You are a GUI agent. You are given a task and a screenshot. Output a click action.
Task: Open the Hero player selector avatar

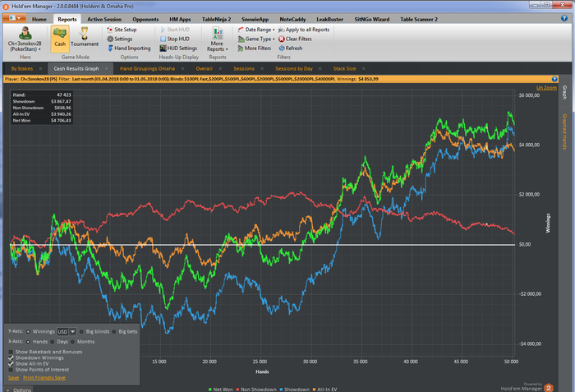pos(25,33)
